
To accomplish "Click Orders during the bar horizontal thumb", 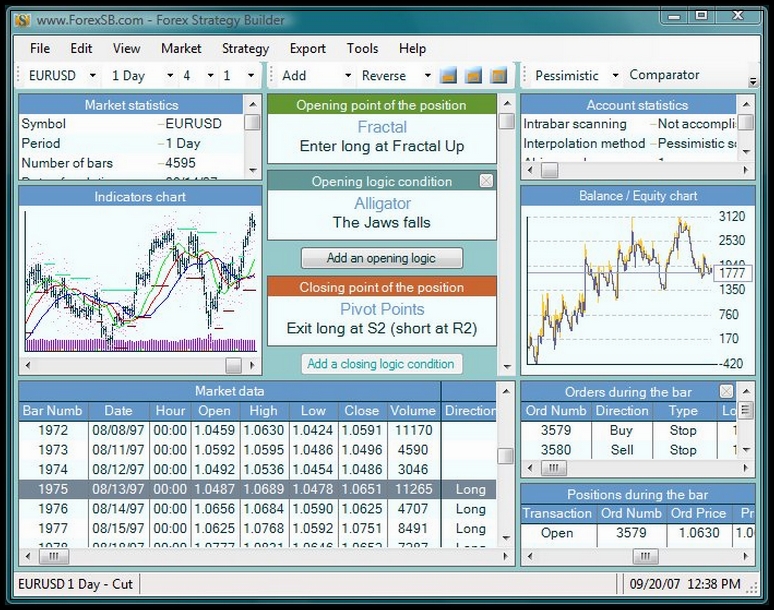I will point(553,467).
